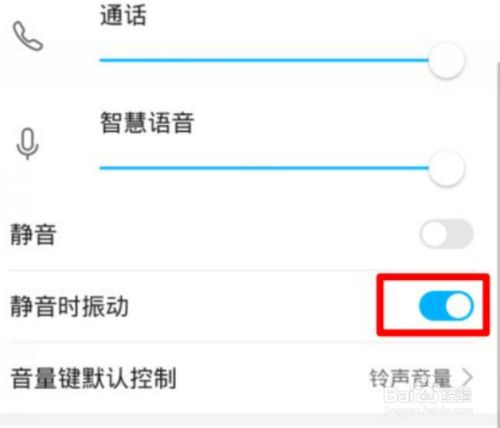Screen dimensions: 500x428
Task: Tap the microphone voice icon
Action: point(28,144)
